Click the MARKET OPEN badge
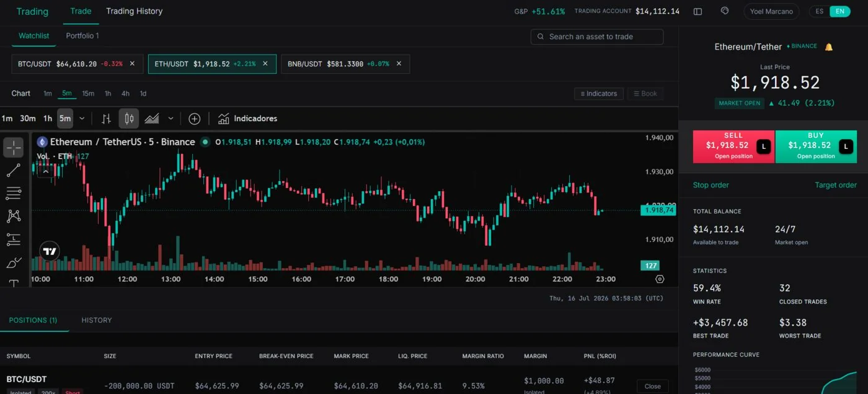Screen dimensions: 868x394 pyautogui.click(x=739, y=103)
